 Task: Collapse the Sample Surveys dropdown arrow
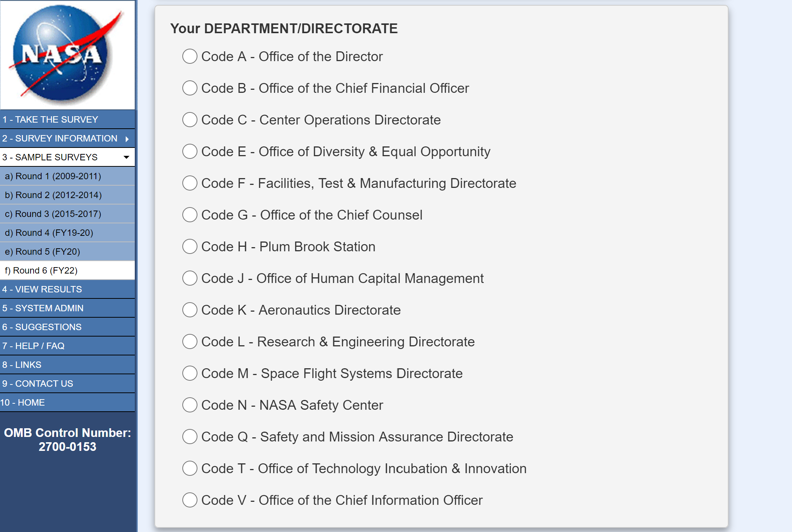coord(126,157)
